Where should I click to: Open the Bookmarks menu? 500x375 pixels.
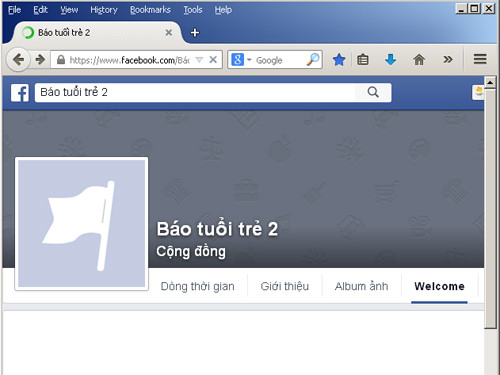(150, 10)
